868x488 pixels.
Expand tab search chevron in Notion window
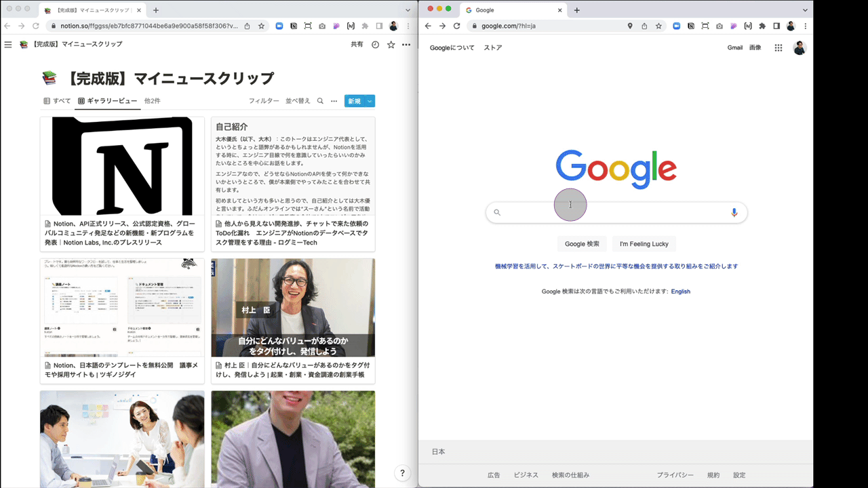point(408,10)
